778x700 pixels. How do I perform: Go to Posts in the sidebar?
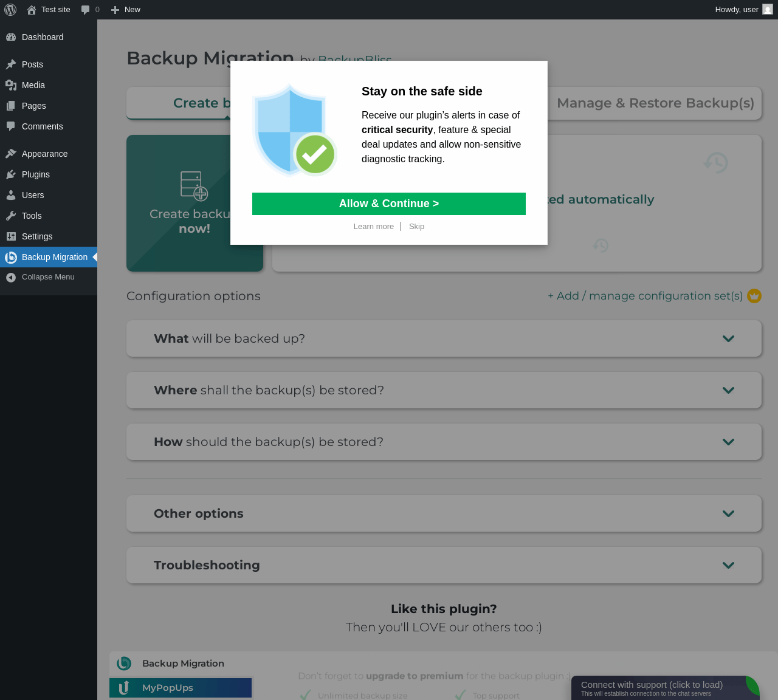tap(49, 64)
